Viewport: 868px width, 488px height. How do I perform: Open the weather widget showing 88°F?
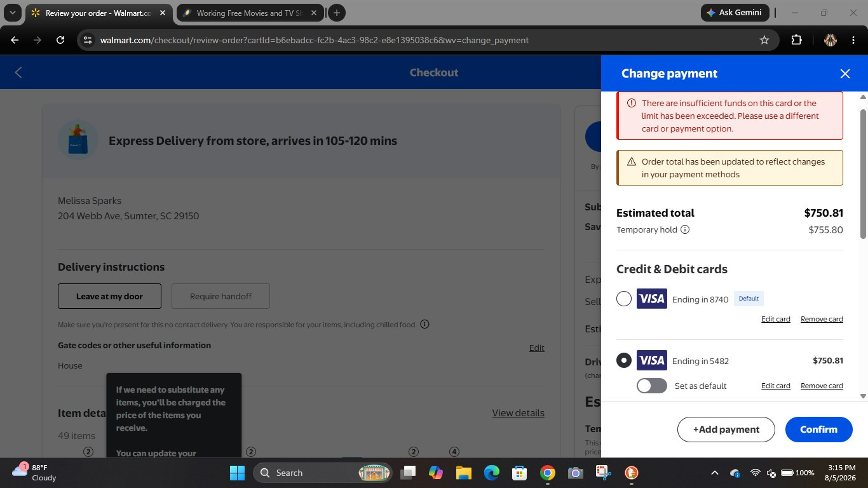pos(35,473)
